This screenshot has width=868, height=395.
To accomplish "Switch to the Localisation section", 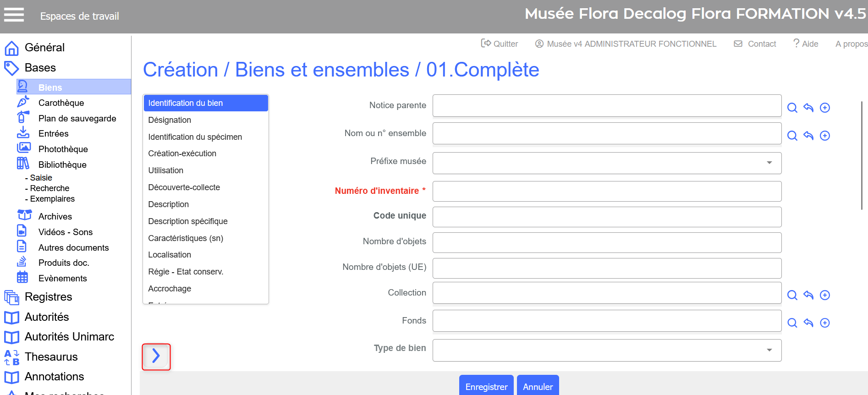I will 170,255.
